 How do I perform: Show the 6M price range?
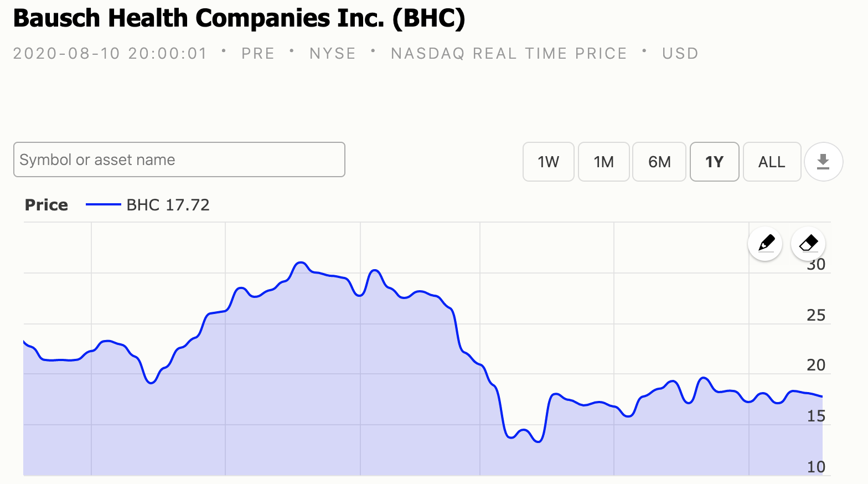pos(659,162)
